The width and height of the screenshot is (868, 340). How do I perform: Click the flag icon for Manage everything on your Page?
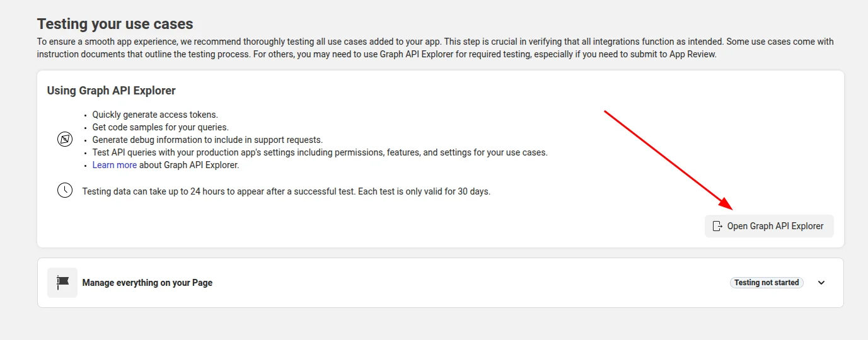tap(62, 283)
